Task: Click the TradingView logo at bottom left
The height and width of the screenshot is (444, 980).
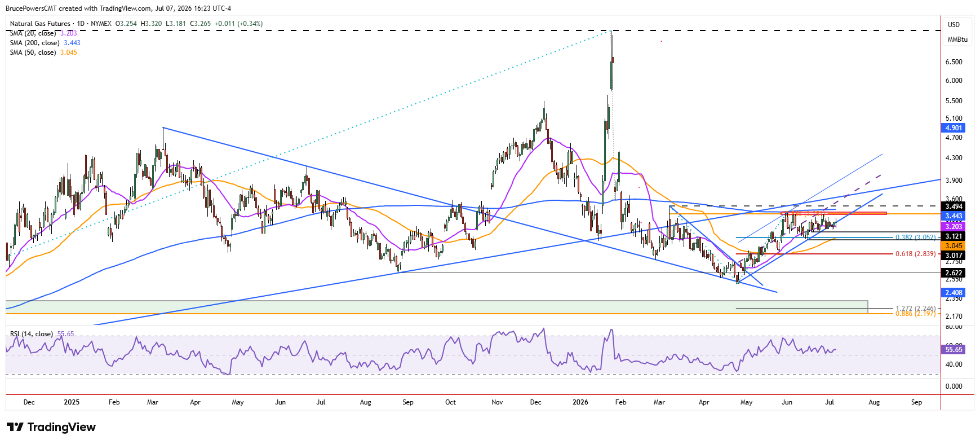Action: (51, 427)
